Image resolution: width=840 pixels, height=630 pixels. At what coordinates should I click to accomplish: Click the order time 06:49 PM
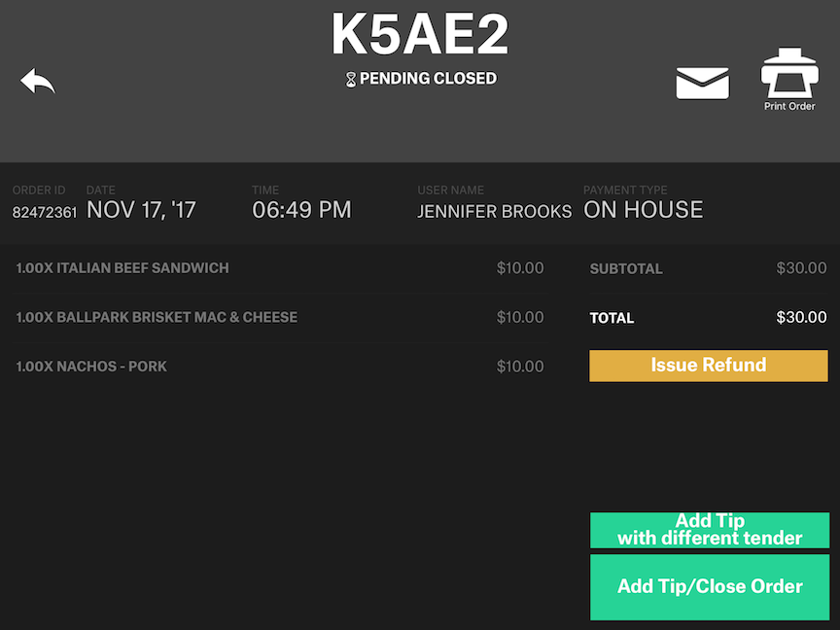pyautogui.click(x=301, y=210)
